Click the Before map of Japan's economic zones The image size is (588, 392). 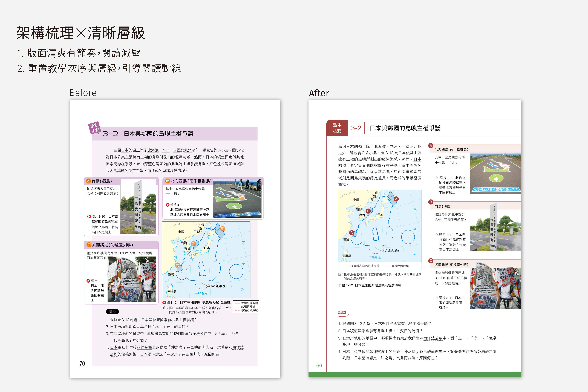(206, 260)
